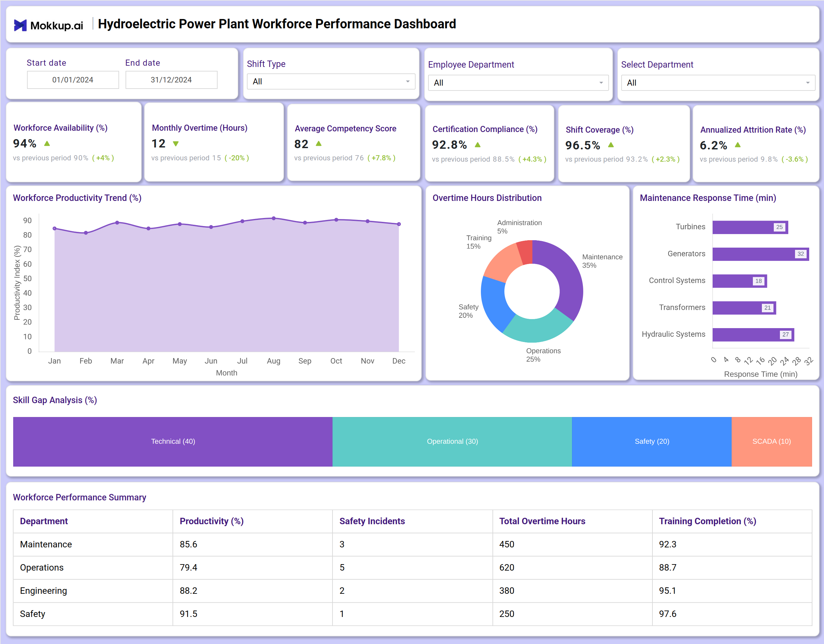Screen dimensions: 824x644
Task: Click the 96.5% Shift Coverage value
Action: 583,145
